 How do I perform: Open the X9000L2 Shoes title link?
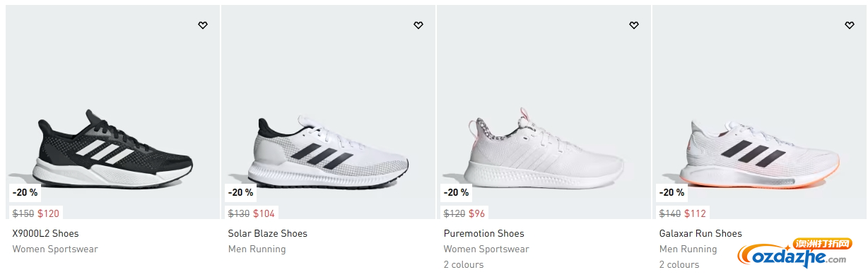[45, 233]
